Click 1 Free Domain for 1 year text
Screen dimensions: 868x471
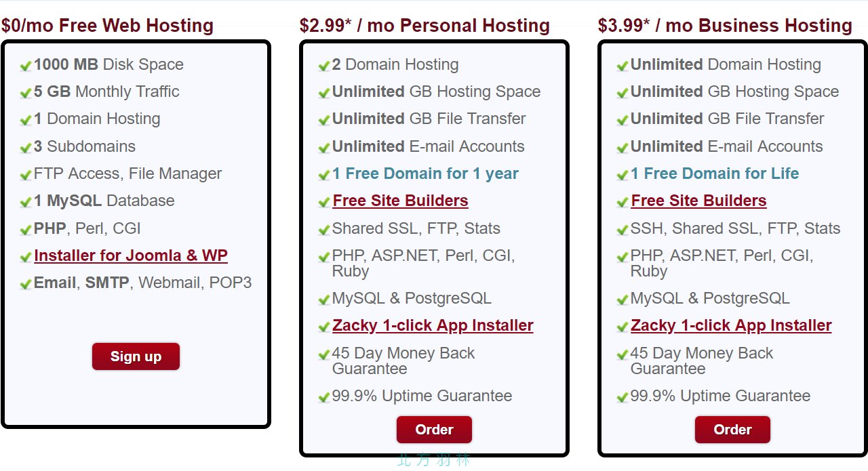click(425, 173)
